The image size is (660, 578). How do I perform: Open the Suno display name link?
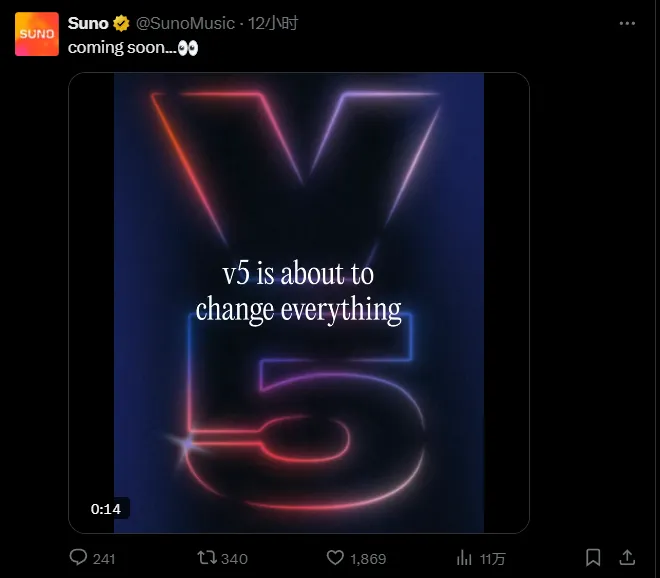pyautogui.click(x=88, y=23)
